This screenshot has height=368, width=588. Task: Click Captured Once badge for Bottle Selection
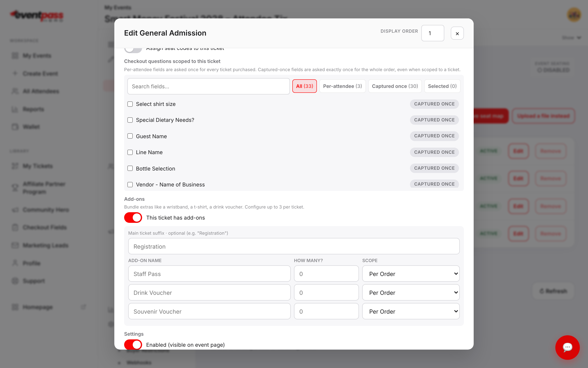(434, 168)
